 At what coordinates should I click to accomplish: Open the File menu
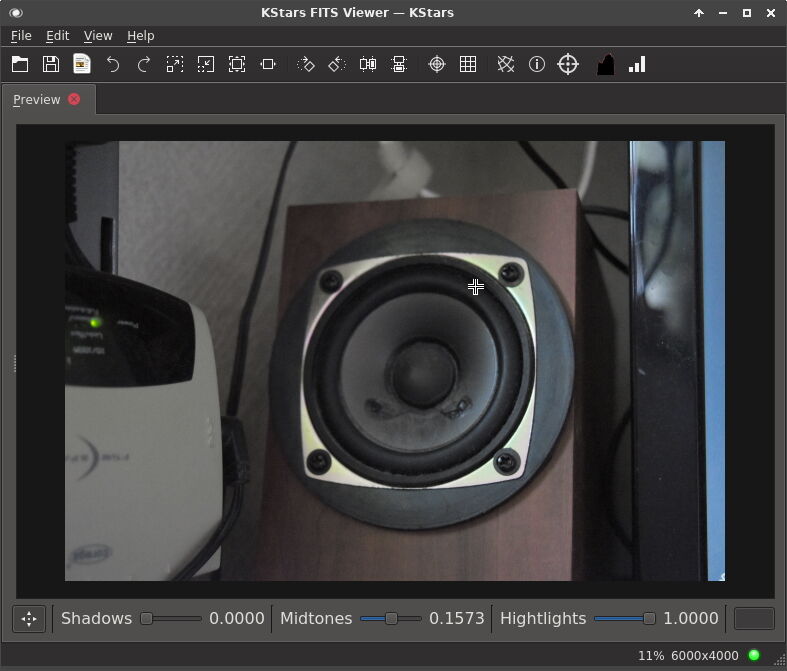point(21,35)
